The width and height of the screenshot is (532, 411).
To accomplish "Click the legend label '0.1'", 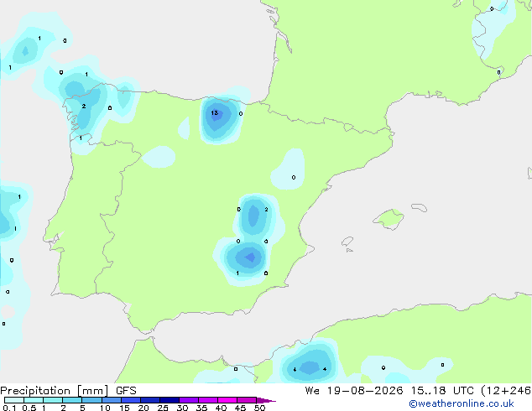I will [9, 408].
